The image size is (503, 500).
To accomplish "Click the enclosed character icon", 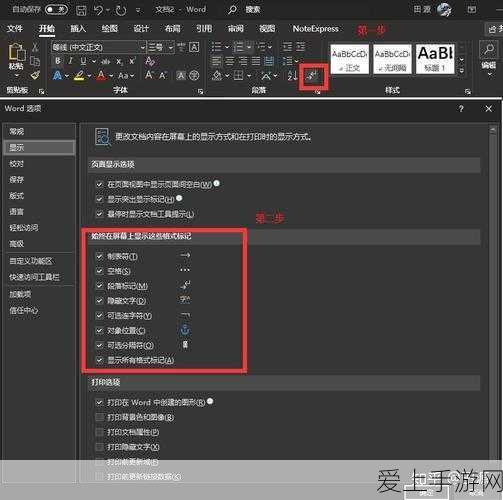I will click(194, 76).
